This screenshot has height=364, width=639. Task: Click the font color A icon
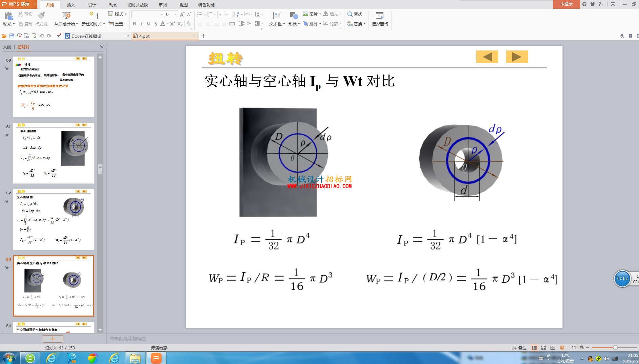click(x=163, y=24)
